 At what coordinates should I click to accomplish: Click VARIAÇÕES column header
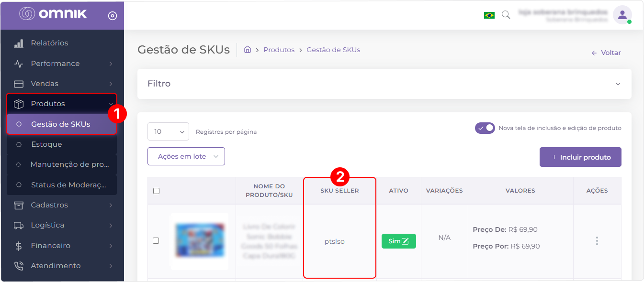444,191
